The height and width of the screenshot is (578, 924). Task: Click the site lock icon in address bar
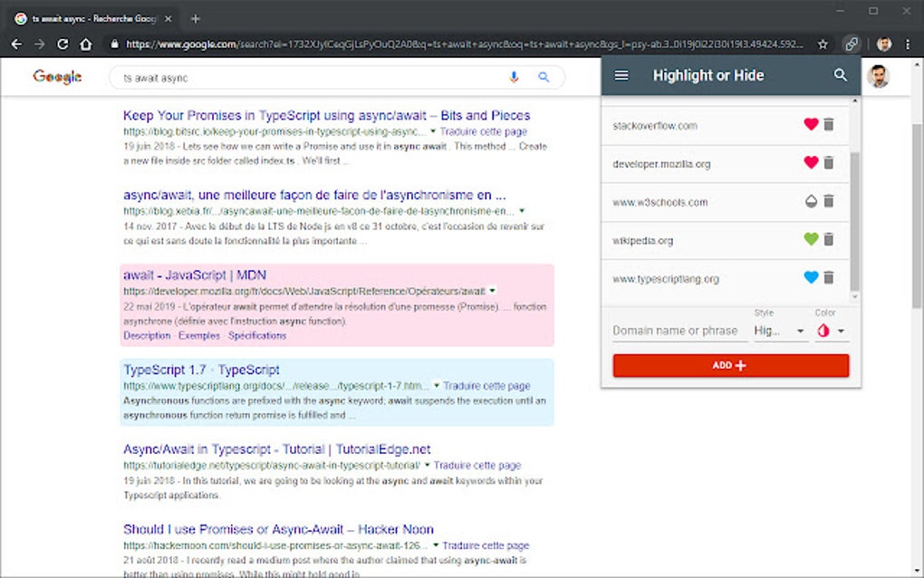coord(114,44)
